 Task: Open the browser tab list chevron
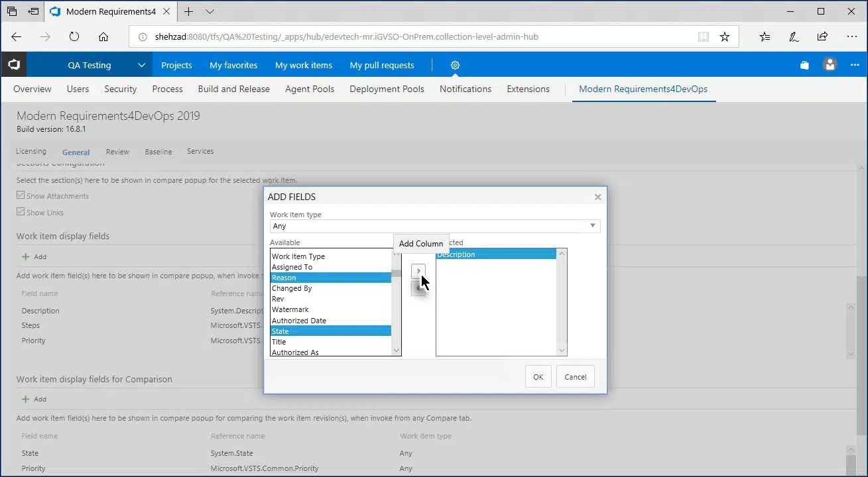pyautogui.click(x=210, y=11)
